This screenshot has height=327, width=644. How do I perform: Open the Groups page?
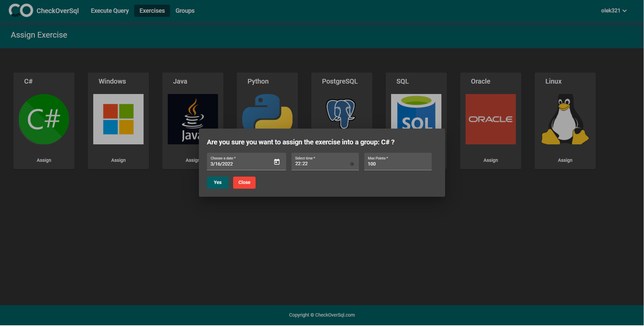click(185, 10)
